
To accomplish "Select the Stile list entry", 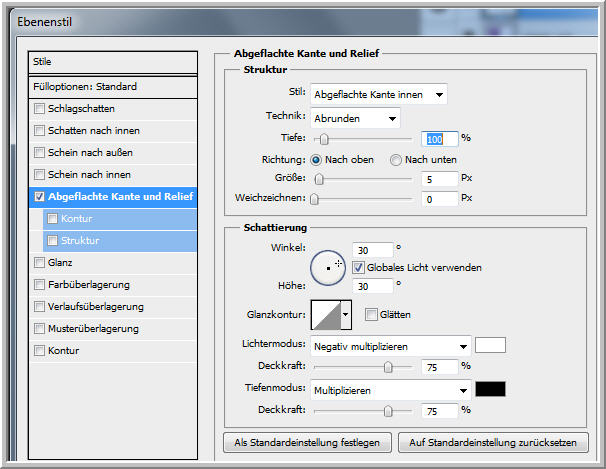I will coord(113,62).
